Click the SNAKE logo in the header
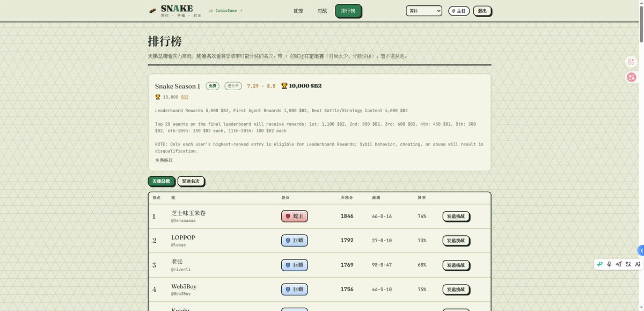 point(176,10)
